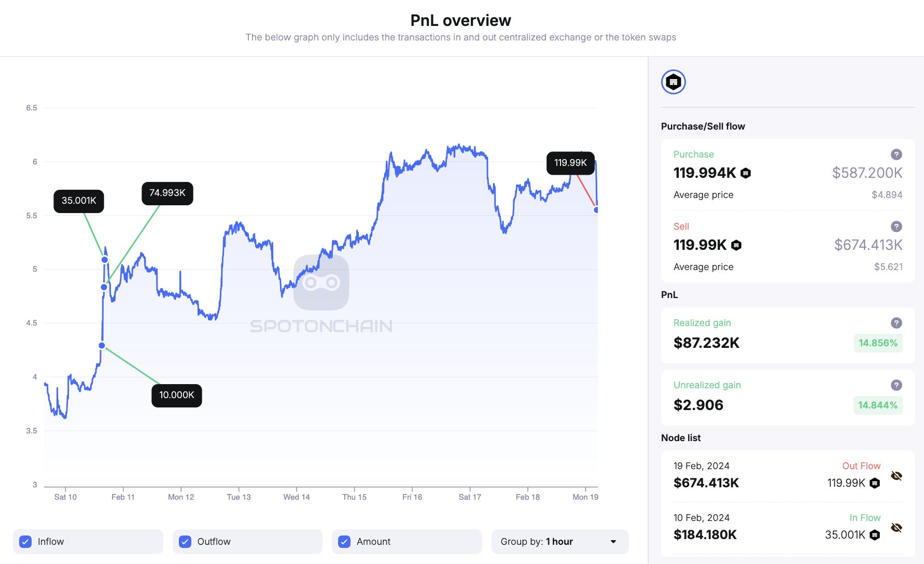Click the 14.856% realized gain badge
Screen dimensions: 924x564
click(877, 343)
